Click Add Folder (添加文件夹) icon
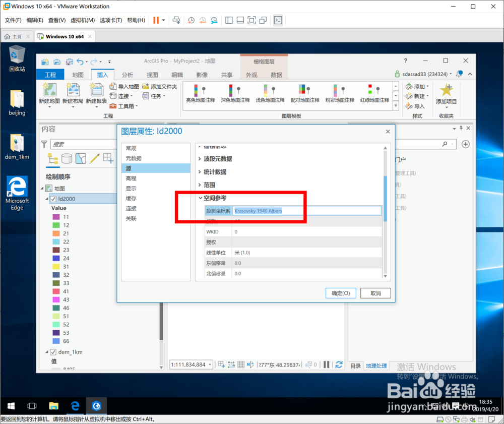Screen dimensions: 504x424 click(146, 86)
